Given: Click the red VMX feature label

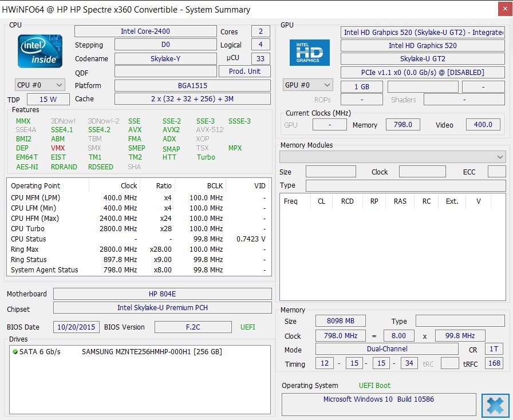Looking at the screenshot, I should 58,148.
